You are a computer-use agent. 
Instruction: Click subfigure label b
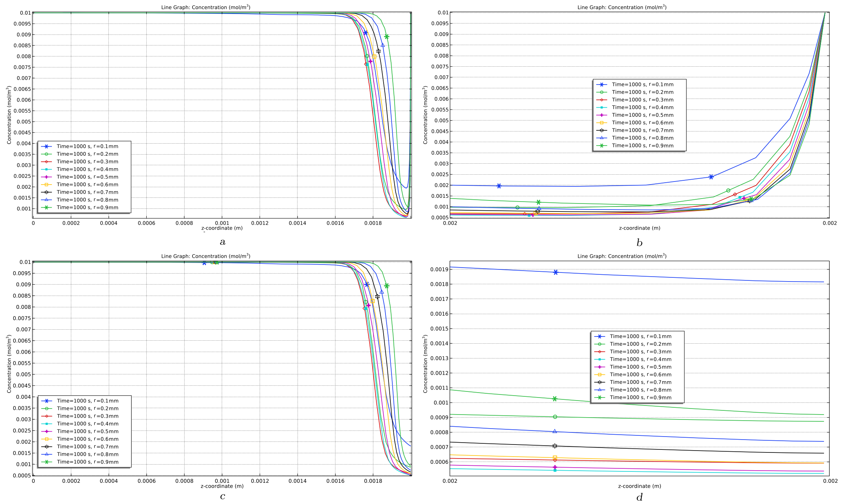[x=639, y=243]
